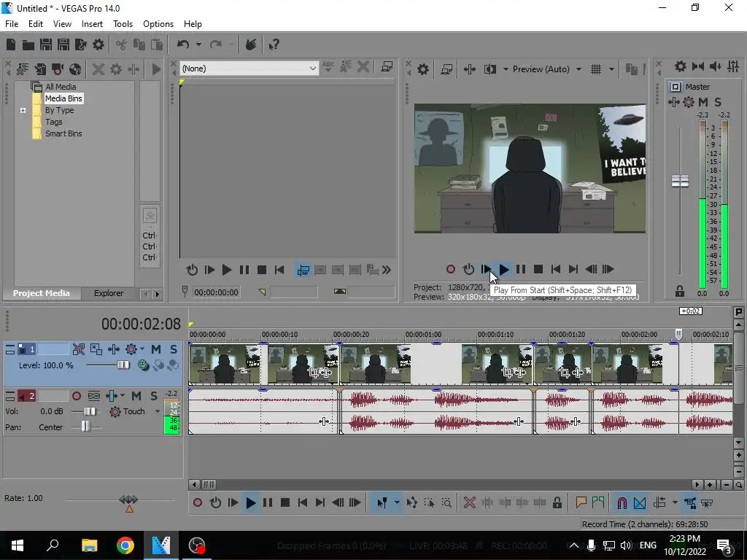Open the (None) preset dropdown
Viewport: 747px width, 560px height.
pos(249,69)
